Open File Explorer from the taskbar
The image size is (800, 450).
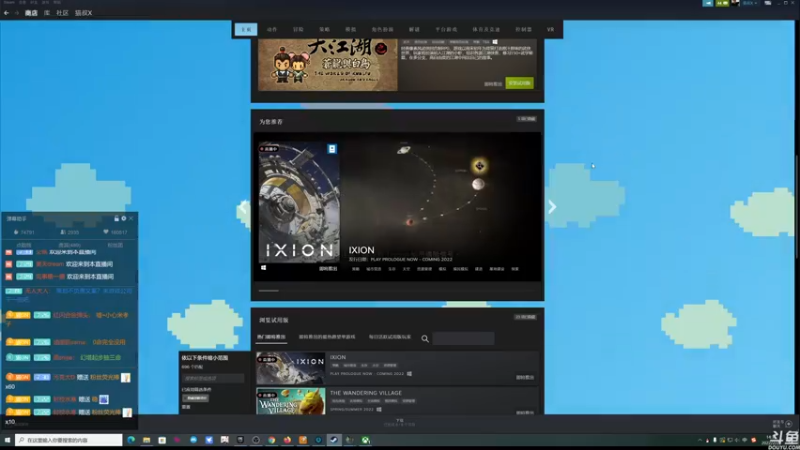coord(146,440)
